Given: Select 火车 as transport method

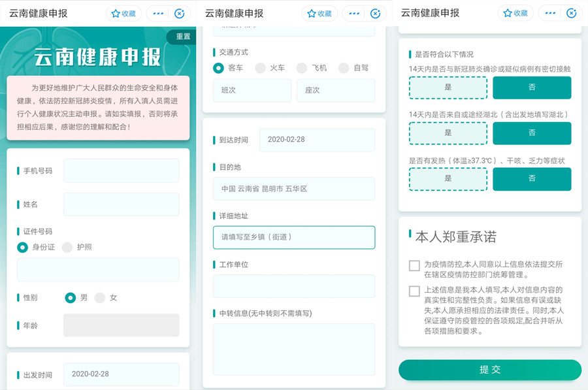Looking at the screenshot, I should [261, 68].
